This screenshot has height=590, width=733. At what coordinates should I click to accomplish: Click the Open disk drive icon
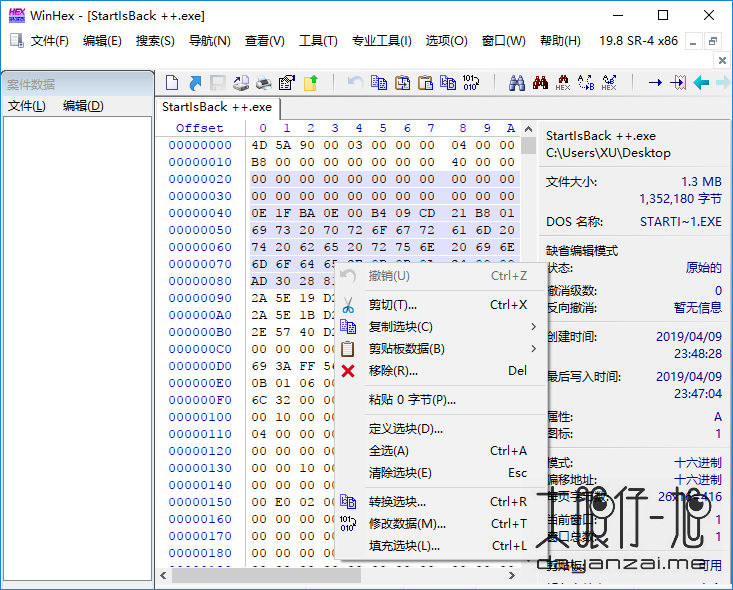click(241, 83)
